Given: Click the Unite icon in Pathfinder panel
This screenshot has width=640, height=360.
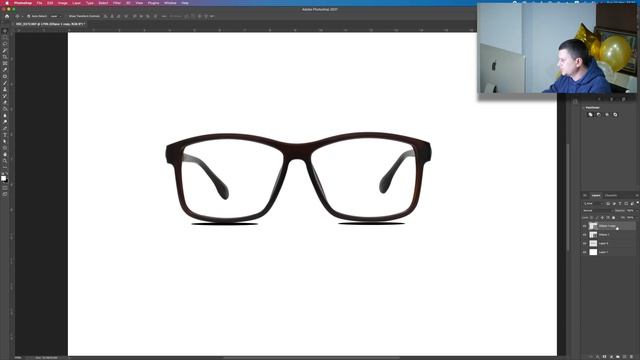Looking at the screenshot, I should pyautogui.click(x=590, y=115).
